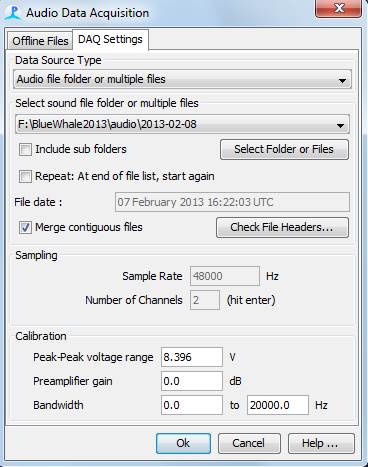This screenshot has width=368, height=467.
Task: Switch to the Offline Files tab
Action: [40, 41]
